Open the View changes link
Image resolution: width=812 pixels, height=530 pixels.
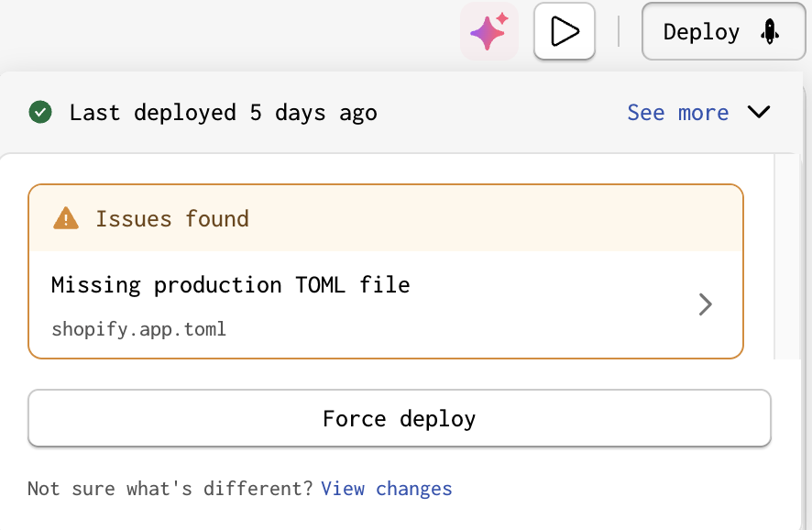tap(386, 489)
